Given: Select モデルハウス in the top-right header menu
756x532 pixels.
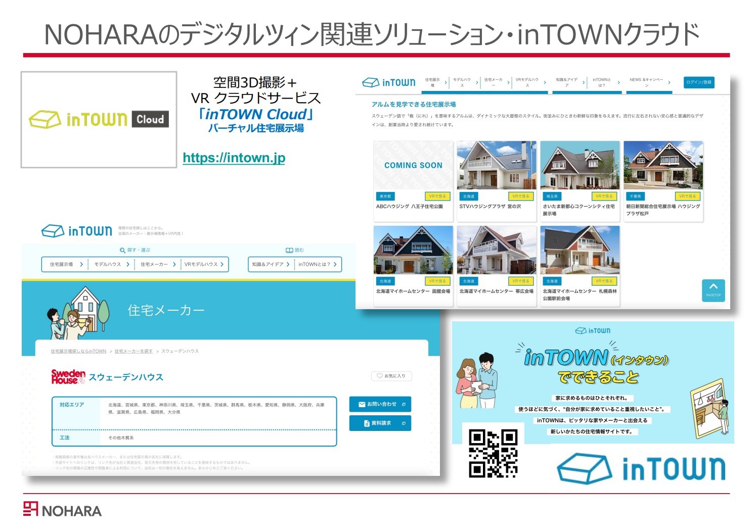Looking at the screenshot, I should click(x=462, y=82).
